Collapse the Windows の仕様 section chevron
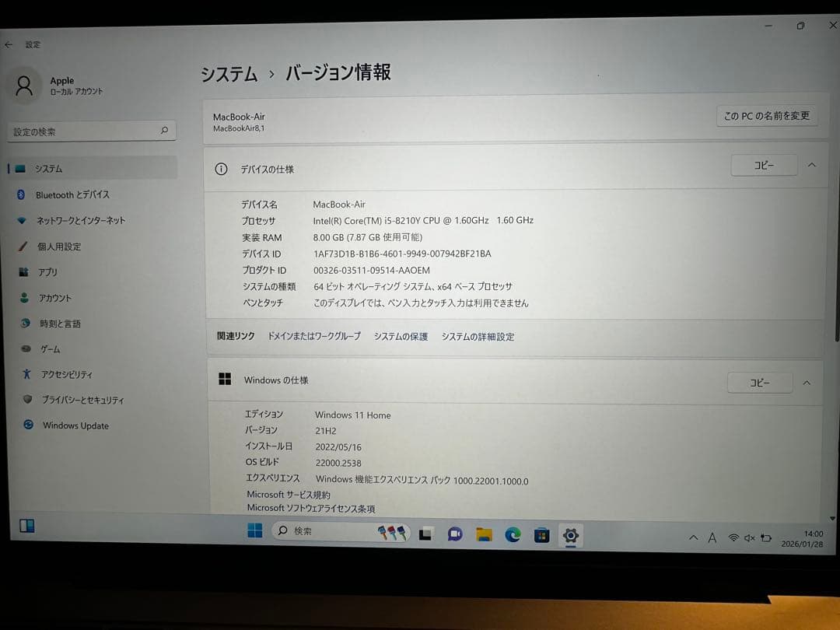 point(807,383)
